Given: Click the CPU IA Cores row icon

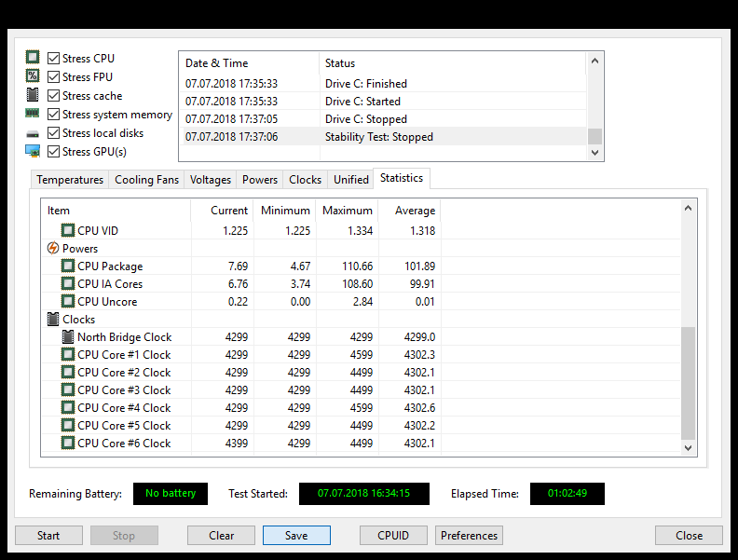Looking at the screenshot, I should click(x=68, y=283).
